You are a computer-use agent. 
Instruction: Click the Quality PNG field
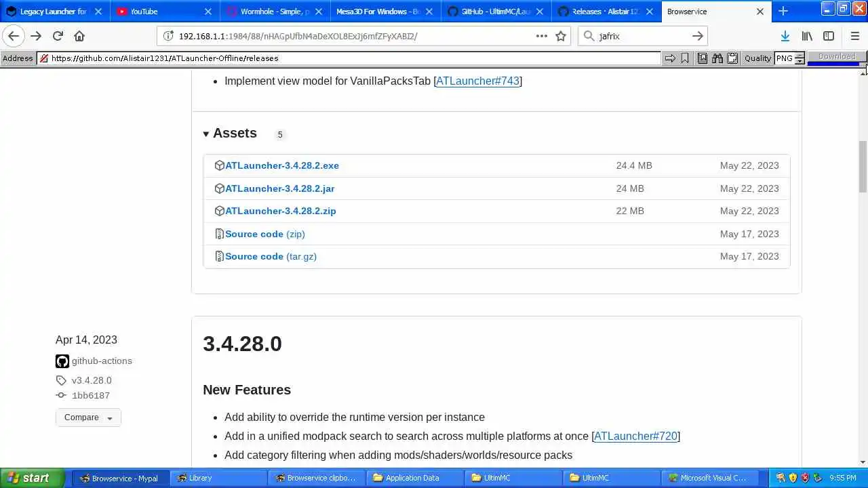click(785, 58)
